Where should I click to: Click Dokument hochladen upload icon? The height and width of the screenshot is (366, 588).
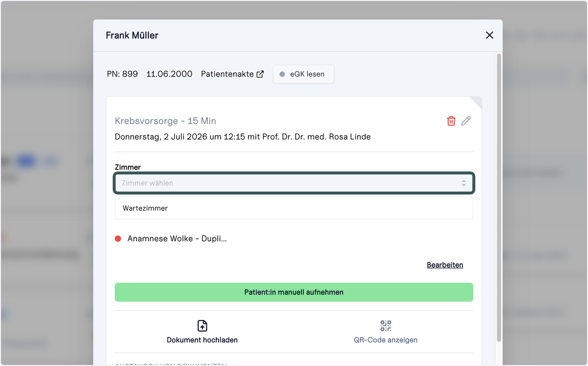coord(202,326)
